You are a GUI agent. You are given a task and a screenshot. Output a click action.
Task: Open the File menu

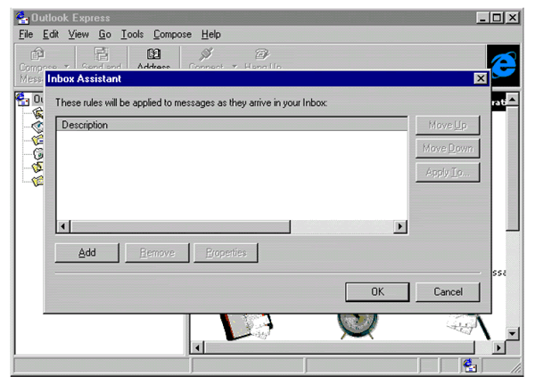point(26,34)
